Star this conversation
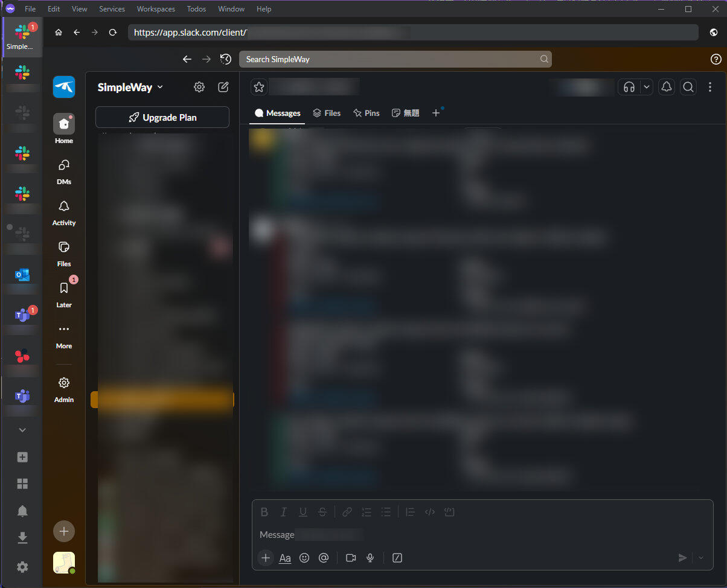 coord(259,87)
